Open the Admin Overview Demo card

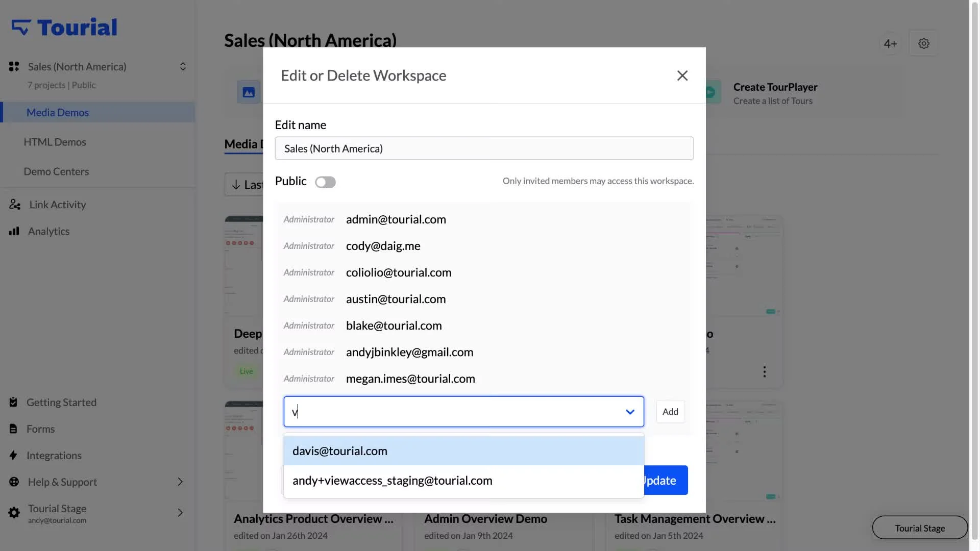(485, 519)
